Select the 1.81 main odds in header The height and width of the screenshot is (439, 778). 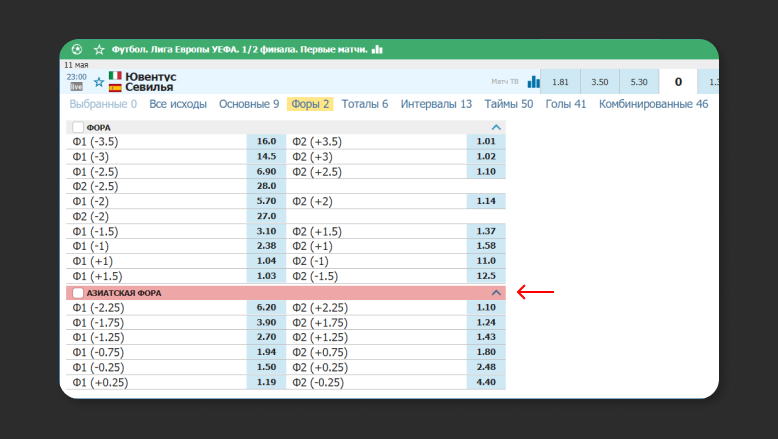[x=560, y=82]
